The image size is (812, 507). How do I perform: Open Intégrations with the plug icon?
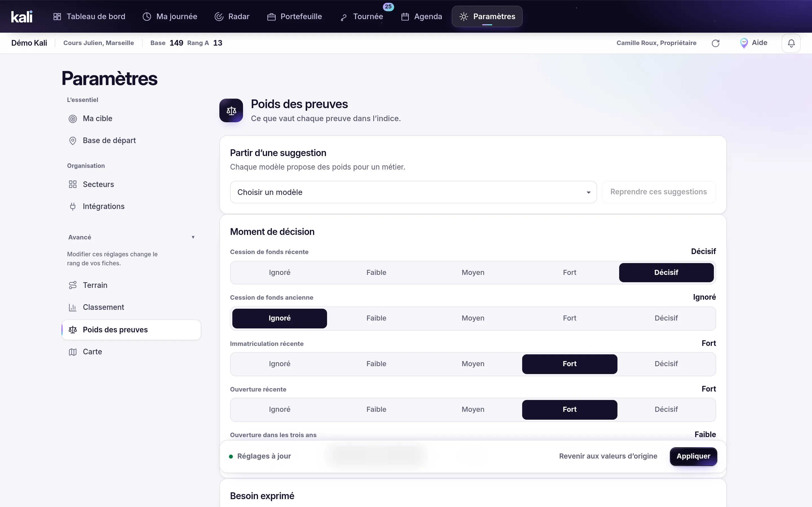tap(72, 206)
